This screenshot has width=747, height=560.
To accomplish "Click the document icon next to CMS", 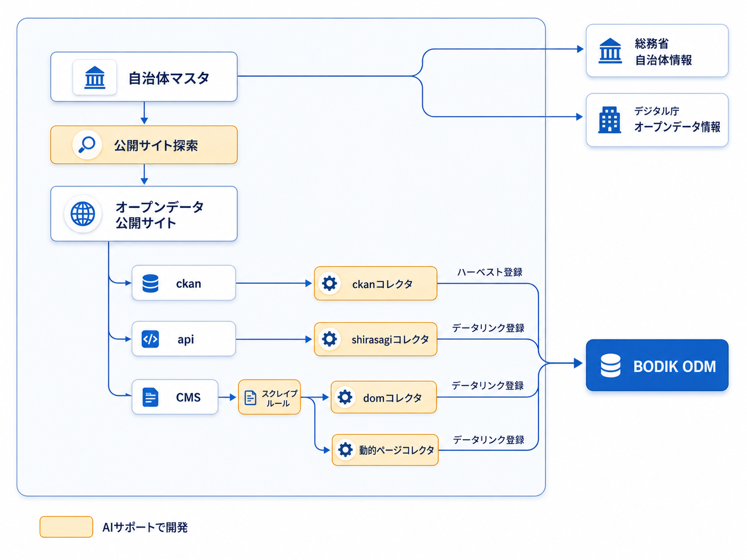I will [x=150, y=398].
